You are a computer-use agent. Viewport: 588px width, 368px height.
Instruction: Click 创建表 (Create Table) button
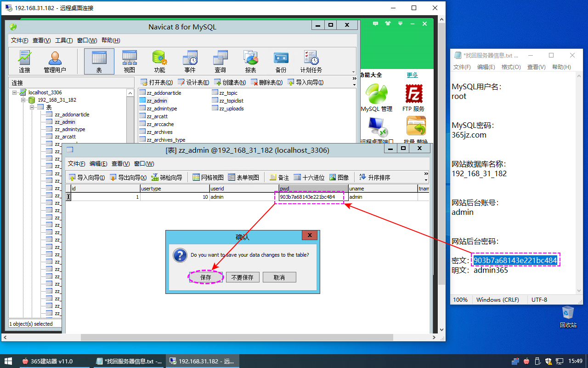pyautogui.click(x=230, y=82)
